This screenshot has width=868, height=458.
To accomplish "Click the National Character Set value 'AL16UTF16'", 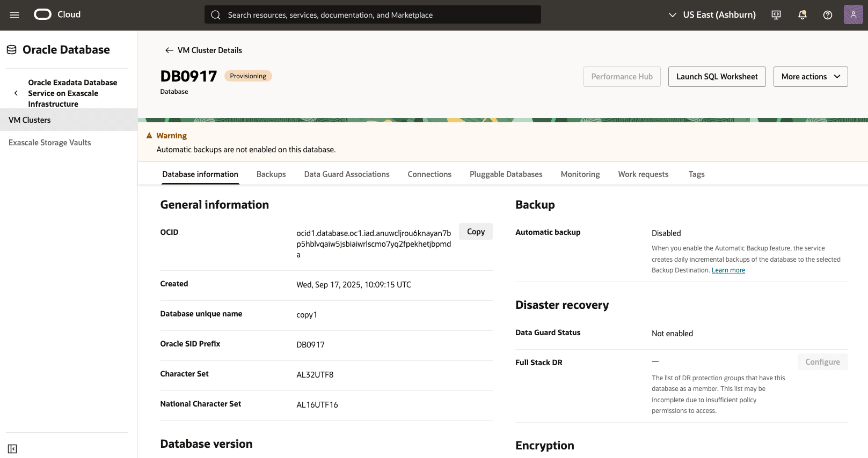I will pyautogui.click(x=317, y=405).
